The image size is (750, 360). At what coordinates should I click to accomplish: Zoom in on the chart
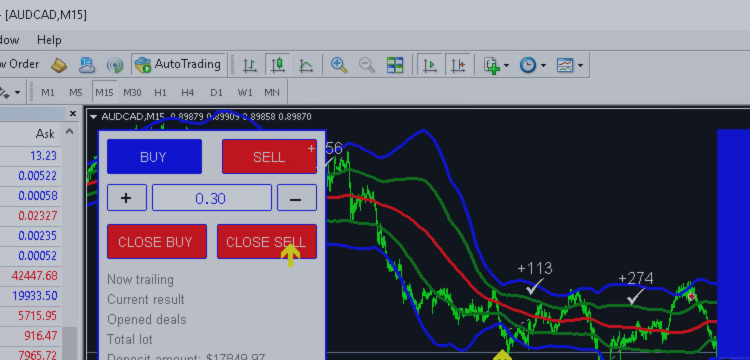pos(339,65)
